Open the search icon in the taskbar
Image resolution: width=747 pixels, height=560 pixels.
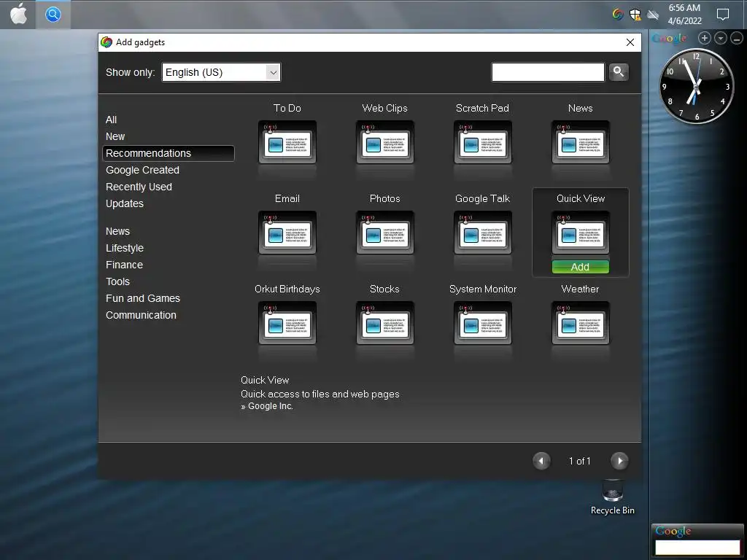pyautogui.click(x=53, y=15)
